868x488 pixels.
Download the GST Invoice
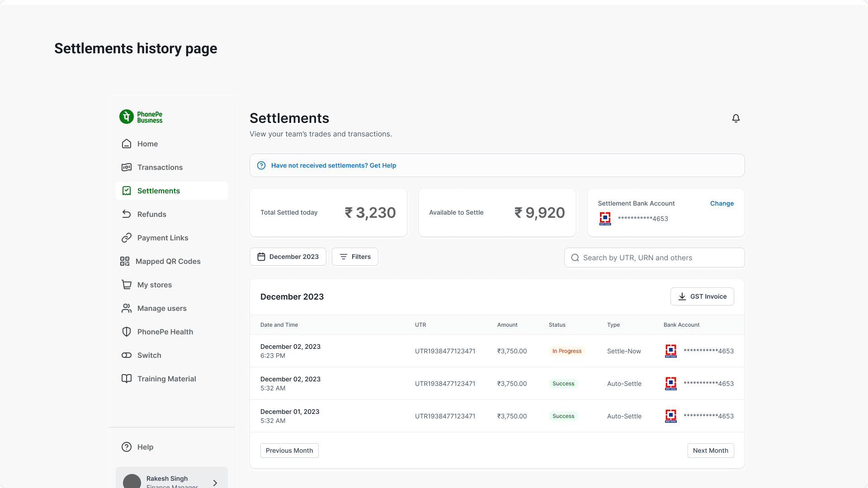(x=702, y=296)
